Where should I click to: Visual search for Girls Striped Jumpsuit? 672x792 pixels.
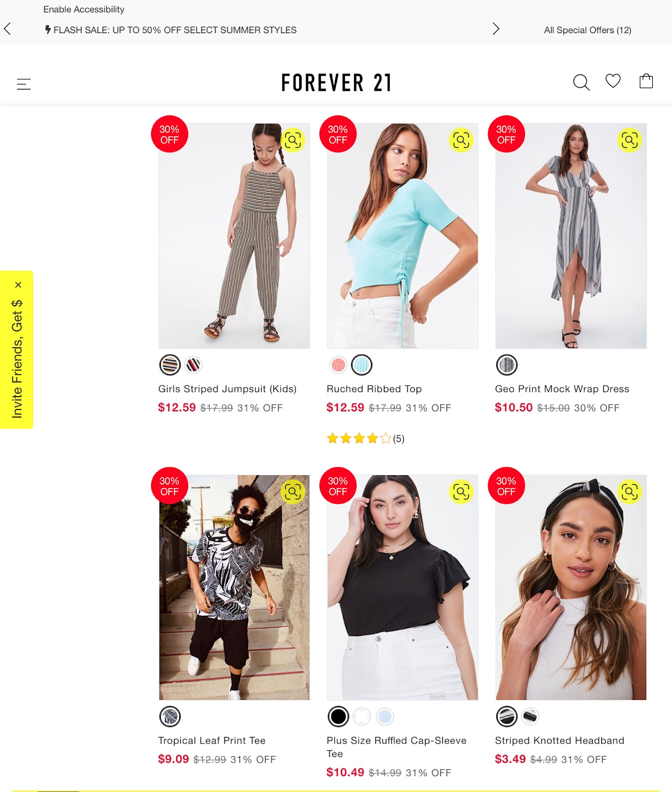pos(293,140)
